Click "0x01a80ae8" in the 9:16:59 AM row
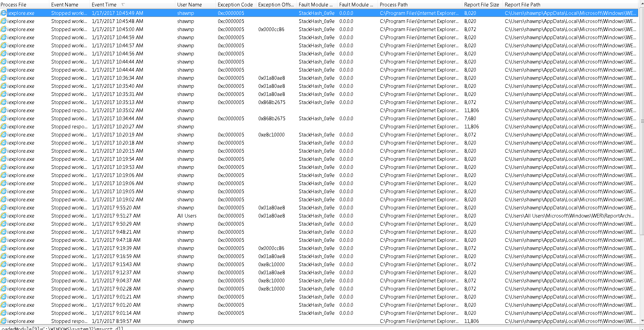Screen dimensions: 644x330 coord(272,256)
